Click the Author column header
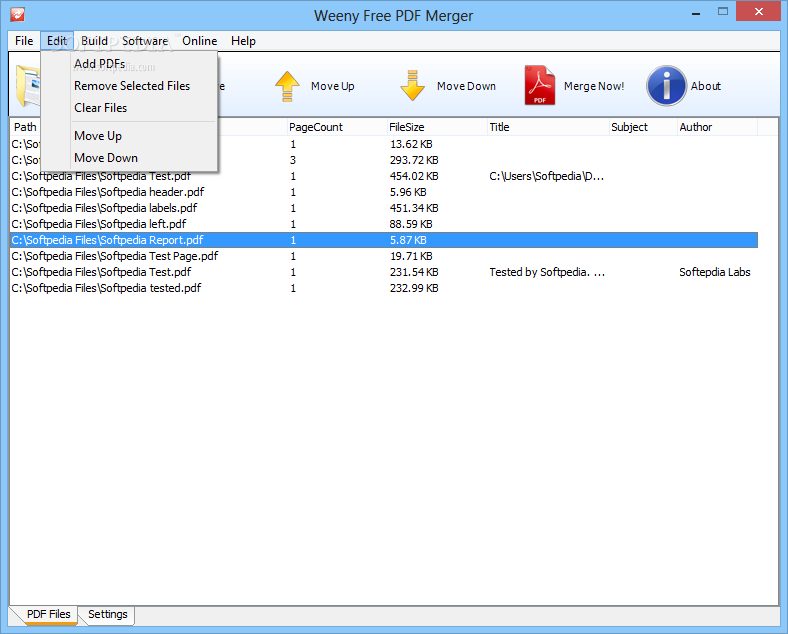 [717, 127]
